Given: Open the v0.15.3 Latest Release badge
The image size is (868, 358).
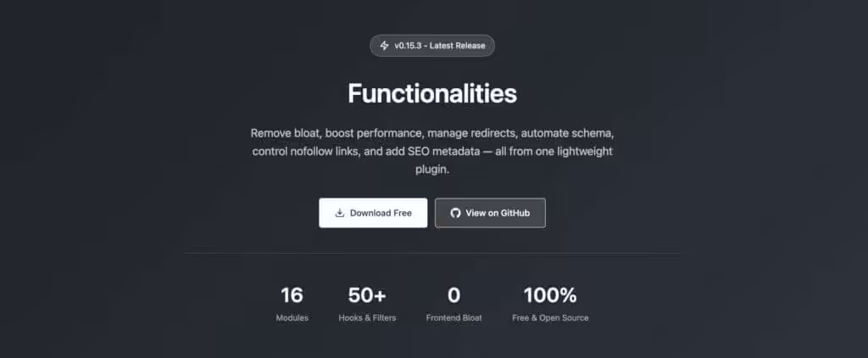Looking at the screenshot, I should (432, 46).
